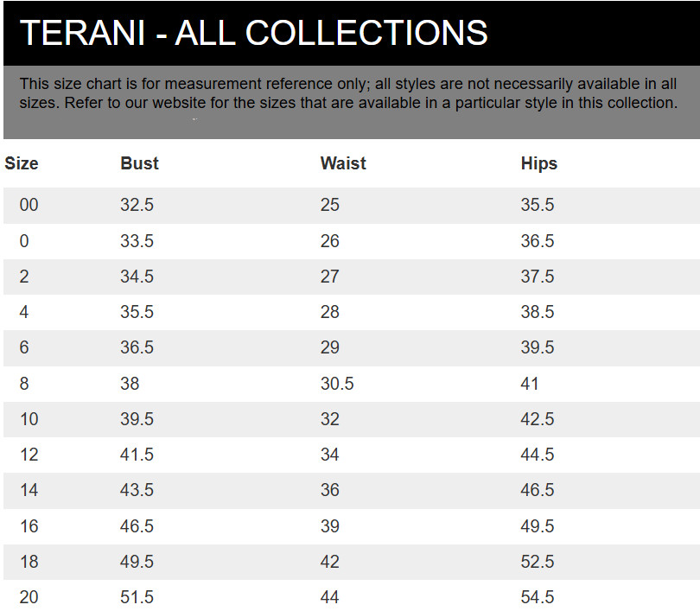The width and height of the screenshot is (700, 611).
Task: Select the Bust column header
Action: 139,163
